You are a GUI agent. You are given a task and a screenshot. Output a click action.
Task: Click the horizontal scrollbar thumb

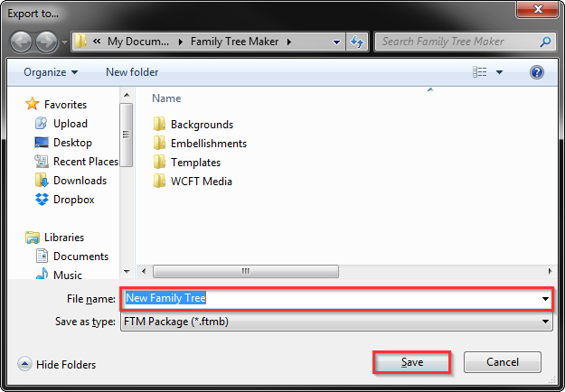246,271
